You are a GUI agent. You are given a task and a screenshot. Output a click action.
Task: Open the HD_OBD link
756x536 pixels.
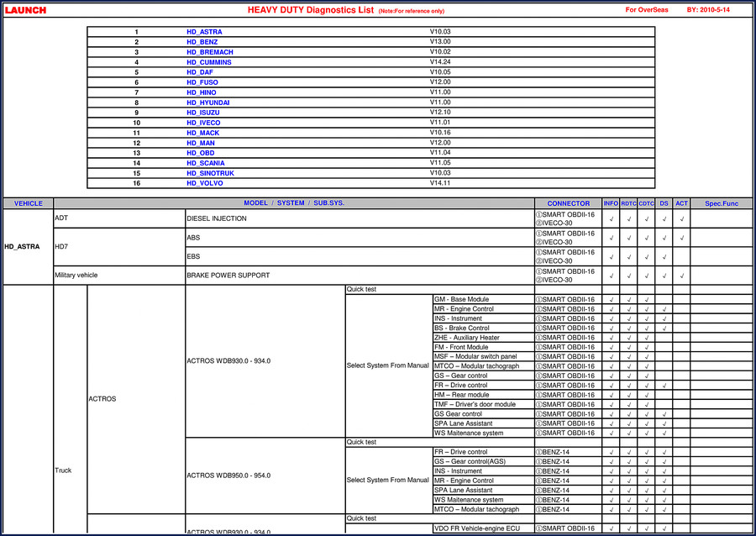point(201,153)
